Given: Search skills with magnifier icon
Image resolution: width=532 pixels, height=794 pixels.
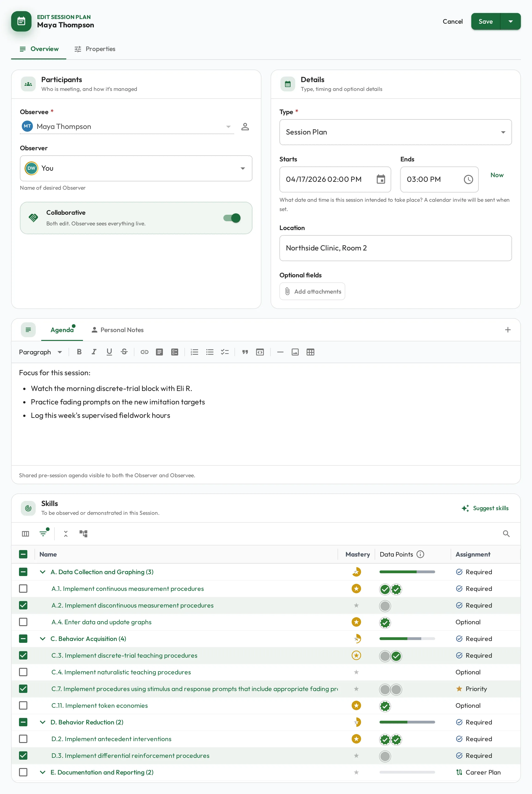Looking at the screenshot, I should (x=506, y=534).
